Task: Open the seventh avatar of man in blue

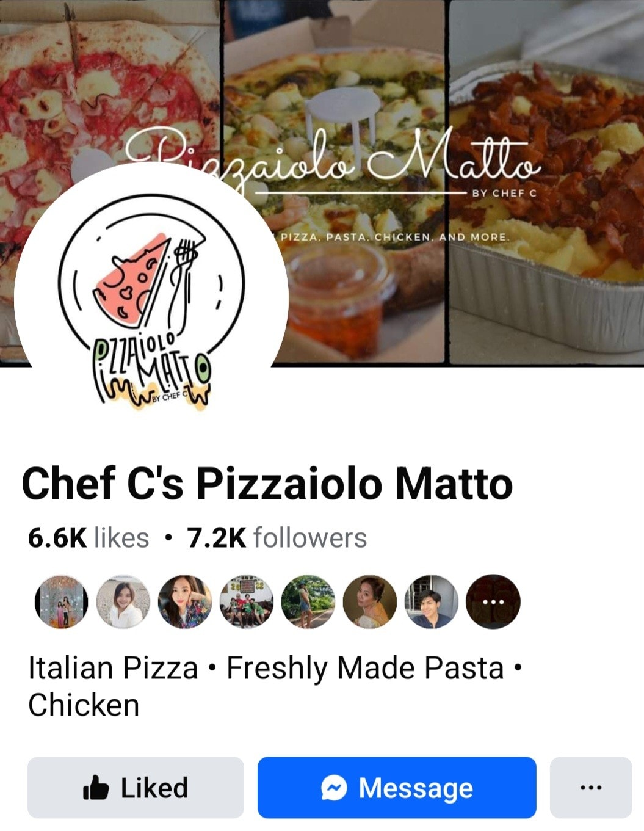Action: [431, 602]
